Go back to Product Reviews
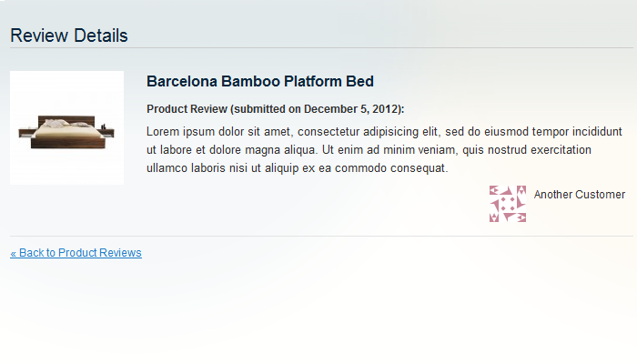 76,253
